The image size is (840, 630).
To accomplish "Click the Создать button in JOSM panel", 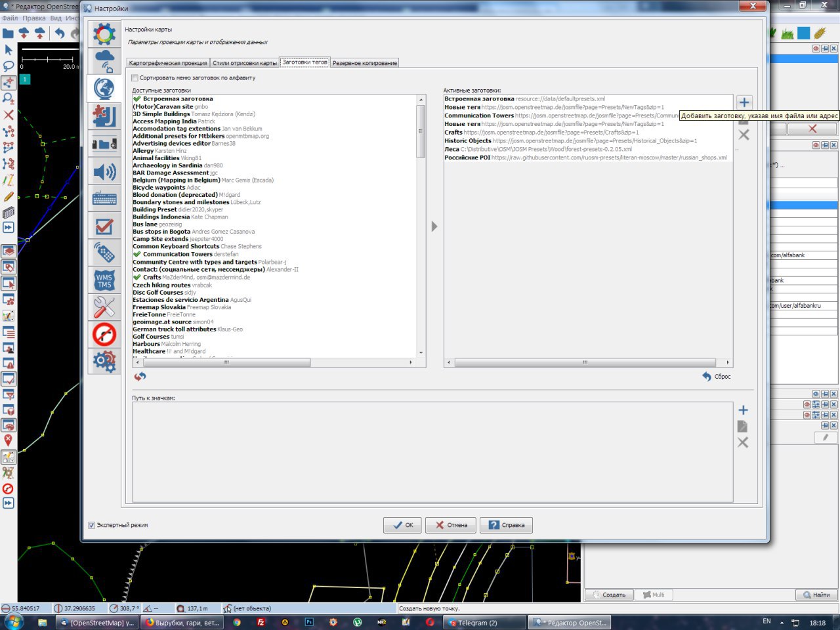I will coord(608,595).
